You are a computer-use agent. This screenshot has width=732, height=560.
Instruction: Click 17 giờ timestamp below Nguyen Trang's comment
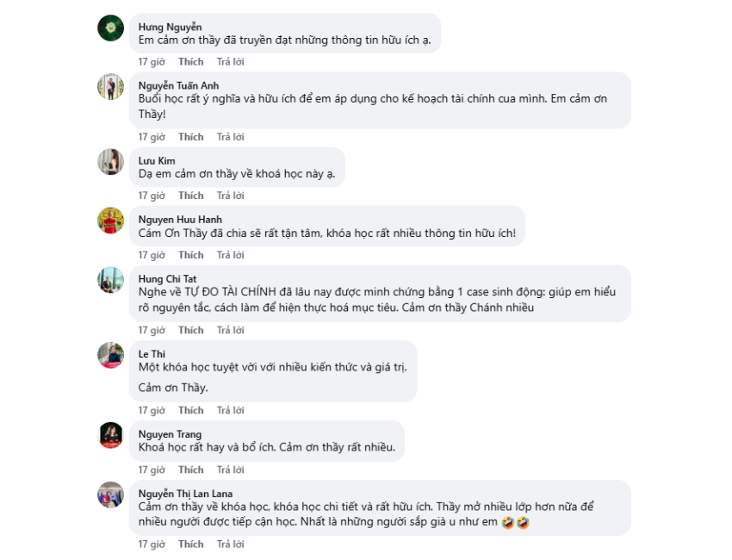pyautogui.click(x=152, y=470)
